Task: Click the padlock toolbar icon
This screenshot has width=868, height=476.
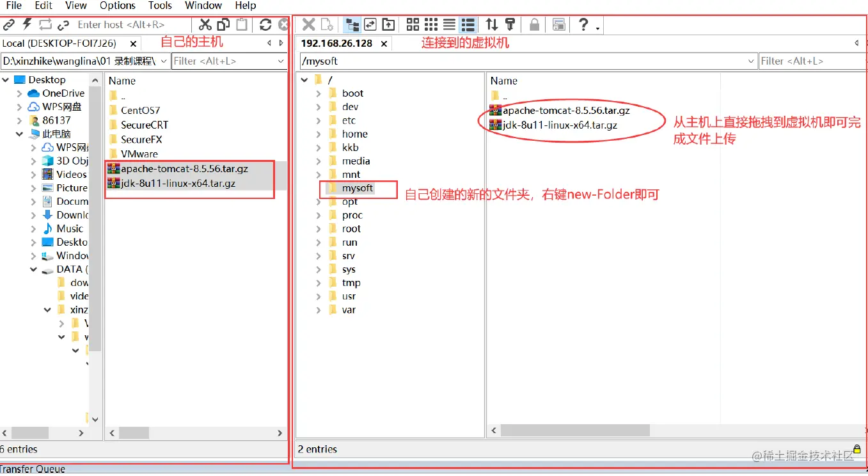Action: pyautogui.click(x=534, y=24)
